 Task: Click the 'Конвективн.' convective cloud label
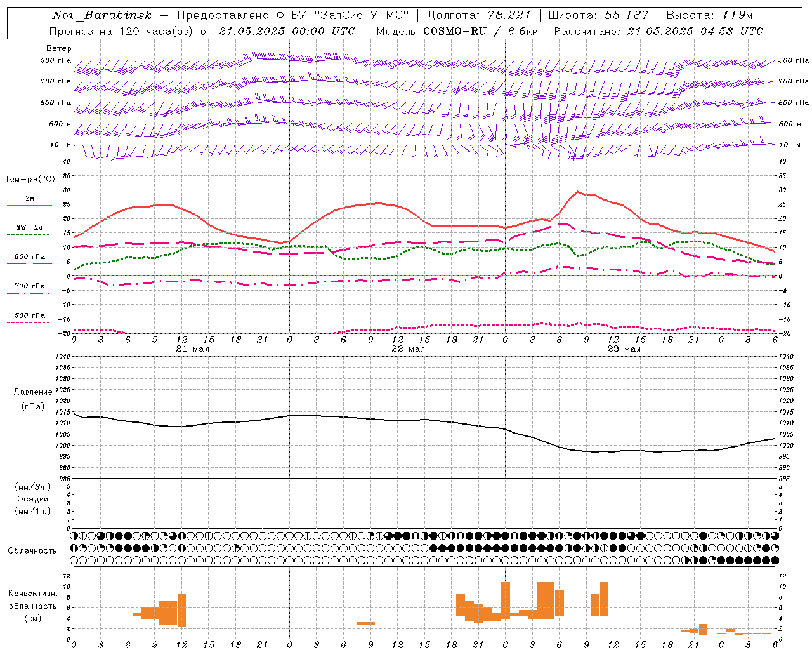pyautogui.click(x=32, y=594)
